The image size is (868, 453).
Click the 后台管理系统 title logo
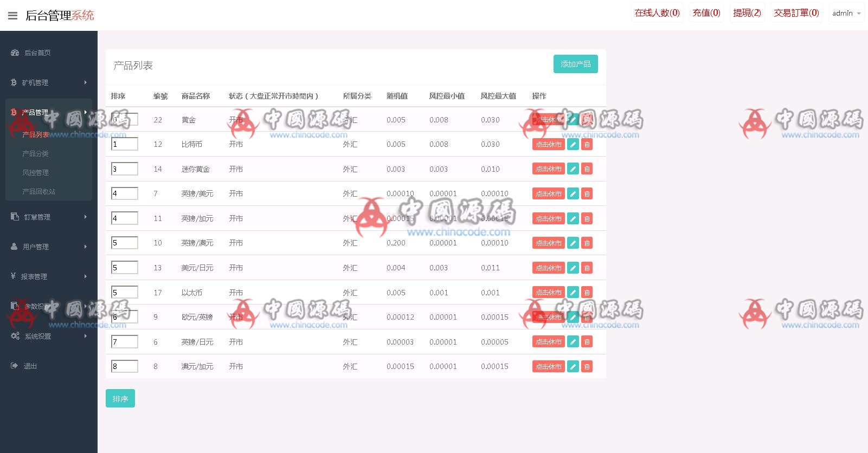(60, 15)
